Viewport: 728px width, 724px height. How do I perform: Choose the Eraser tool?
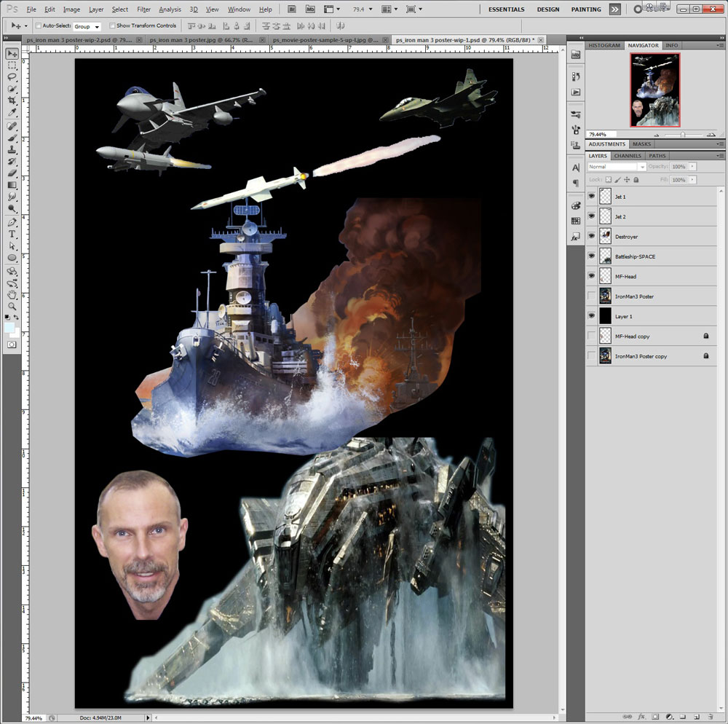12,173
